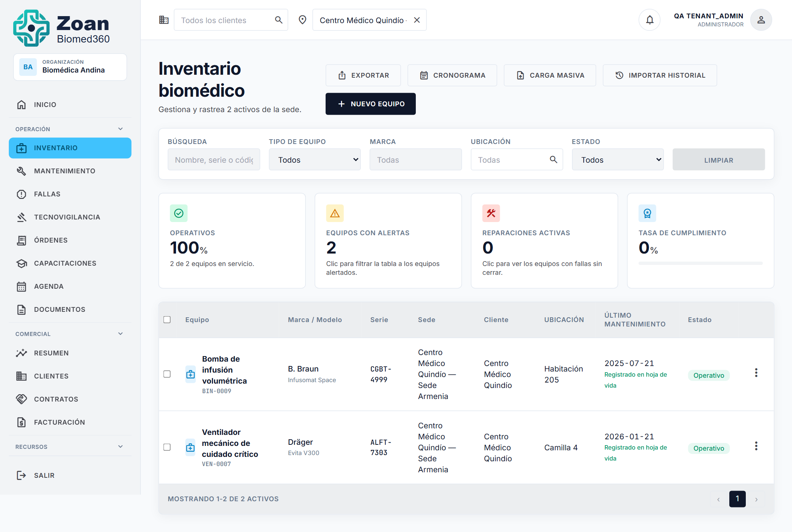The image size is (792, 532).
Task: Go to page 1 in pagination
Action: click(x=737, y=499)
